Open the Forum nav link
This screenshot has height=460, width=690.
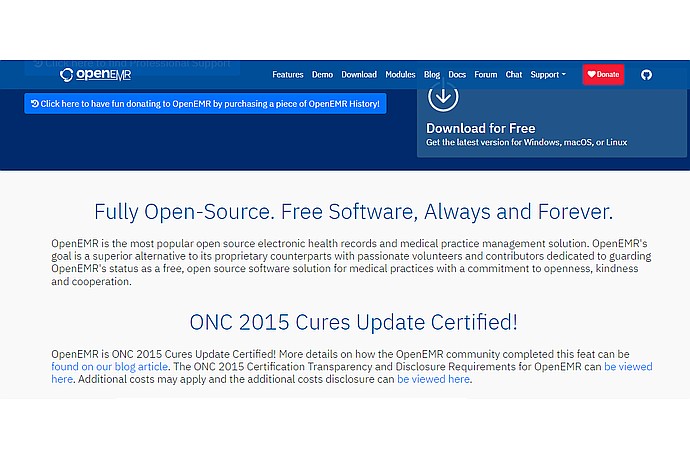pos(485,75)
